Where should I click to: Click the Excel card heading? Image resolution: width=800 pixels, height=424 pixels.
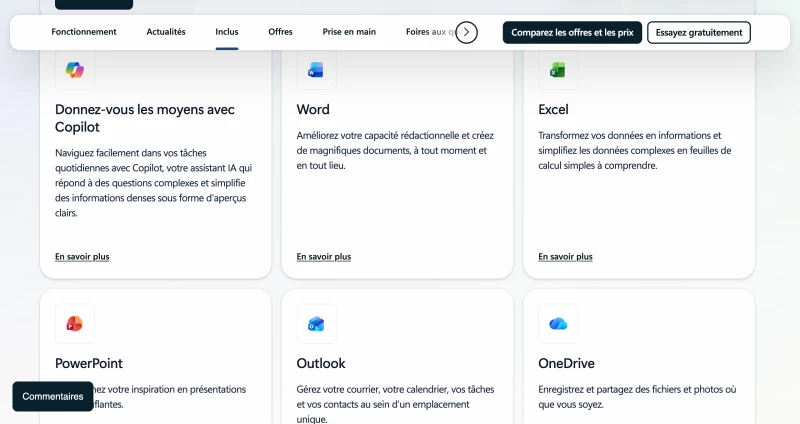553,110
